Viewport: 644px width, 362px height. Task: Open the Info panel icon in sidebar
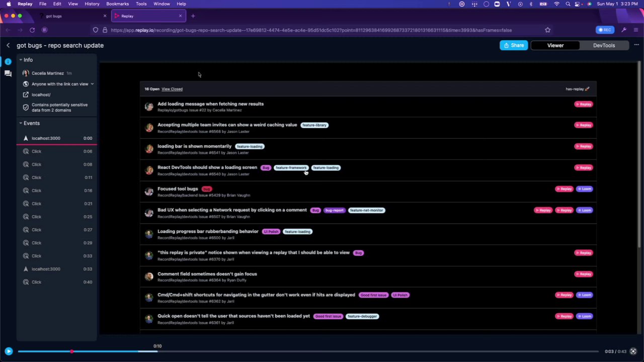(x=8, y=61)
